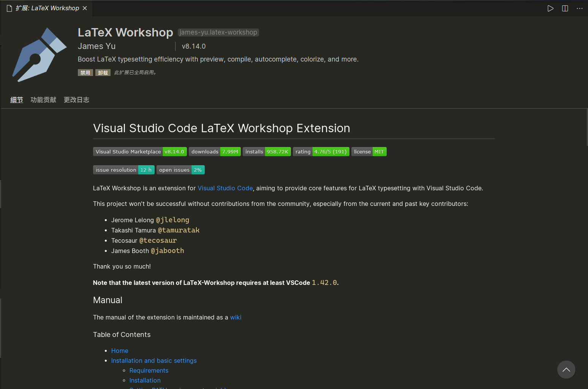Click the file icon on the extension tab
588x389 pixels.
point(9,8)
